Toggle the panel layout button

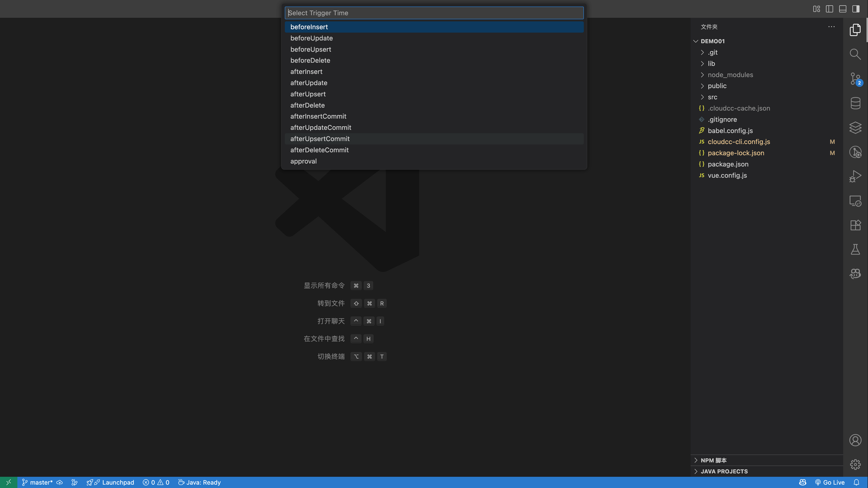coord(842,9)
